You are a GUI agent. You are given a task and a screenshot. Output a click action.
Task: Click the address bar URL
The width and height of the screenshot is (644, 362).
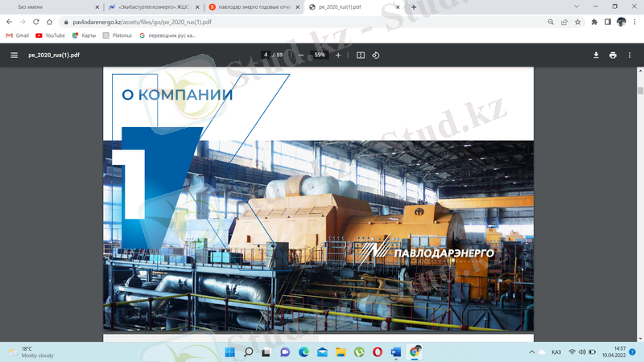point(142,23)
